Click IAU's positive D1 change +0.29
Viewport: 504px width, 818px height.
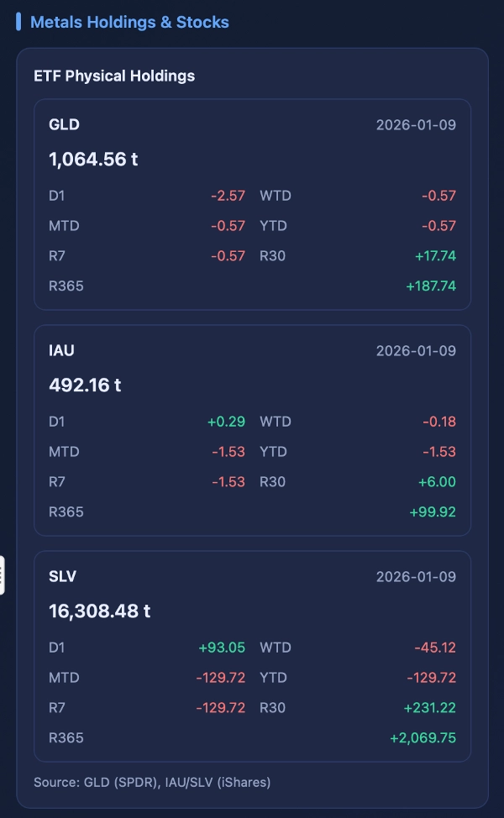(x=227, y=421)
